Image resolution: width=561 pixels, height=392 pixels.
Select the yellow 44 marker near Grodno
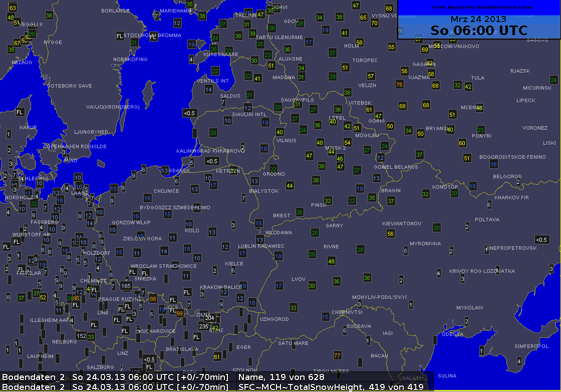click(x=290, y=186)
